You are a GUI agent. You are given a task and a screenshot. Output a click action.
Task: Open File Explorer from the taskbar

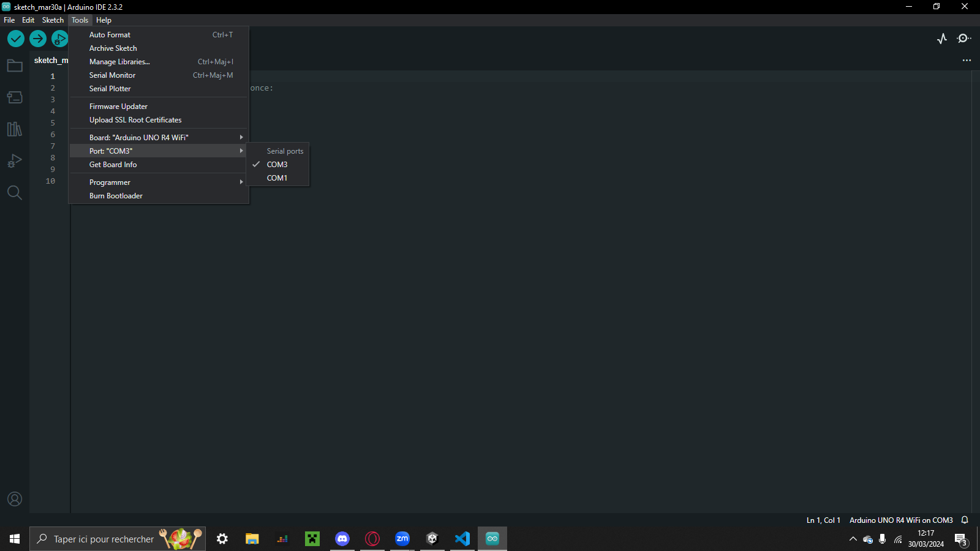[252, 539]
